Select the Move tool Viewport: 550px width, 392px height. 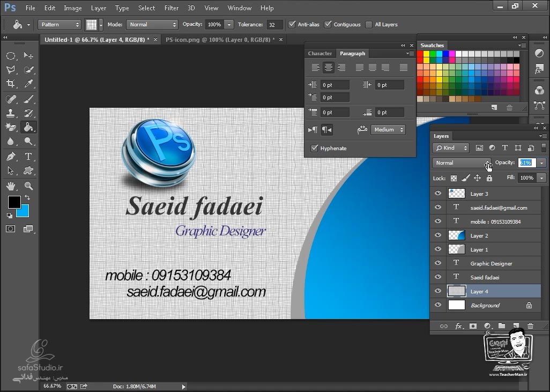pyautogui.click(x=28, y=55)
